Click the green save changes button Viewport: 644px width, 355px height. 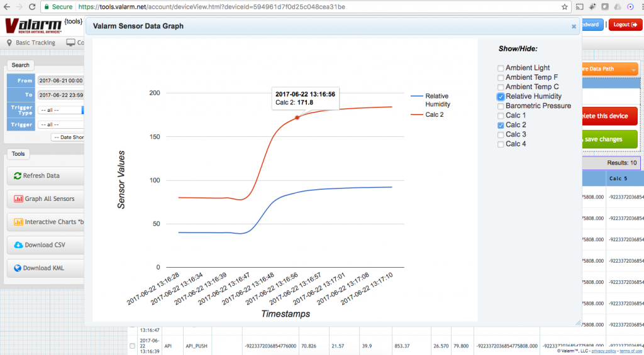click(x=610, y=139)
